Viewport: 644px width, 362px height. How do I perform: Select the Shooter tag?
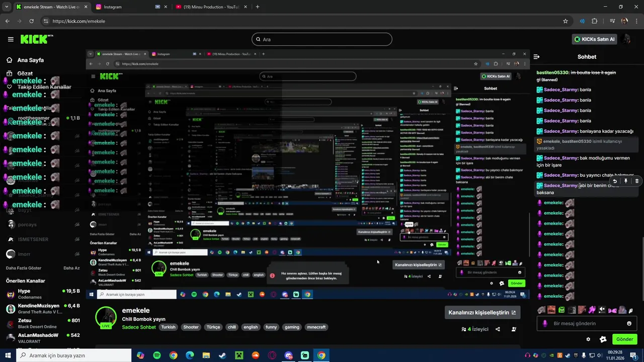click(191, 327)
